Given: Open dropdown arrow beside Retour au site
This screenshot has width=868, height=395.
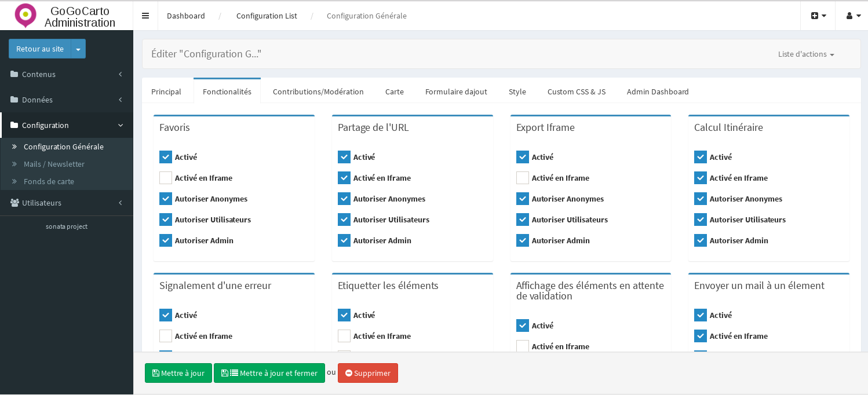Looking at the screenshot, I should click(x=78, y=49).
